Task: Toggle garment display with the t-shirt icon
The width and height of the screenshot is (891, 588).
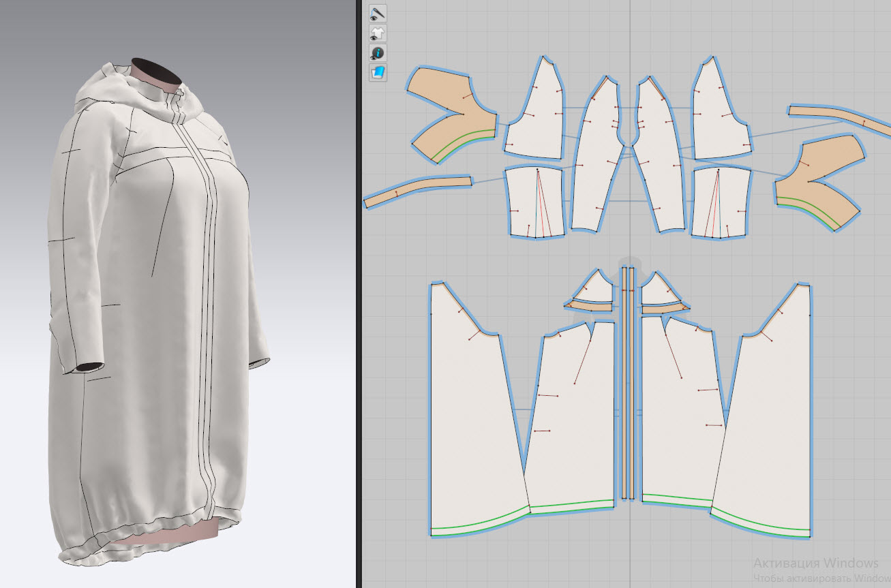Action: point(378,33)
